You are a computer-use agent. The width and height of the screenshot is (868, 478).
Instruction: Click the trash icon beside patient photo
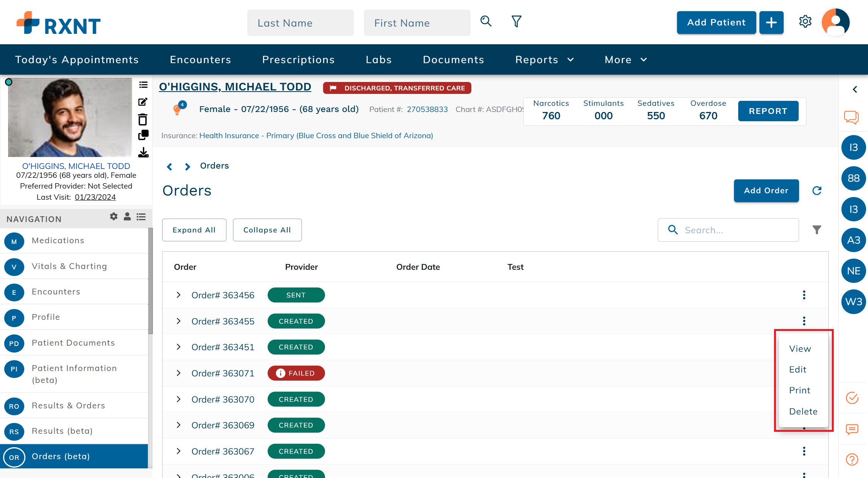pyautogui.click(x=143, y=119)
